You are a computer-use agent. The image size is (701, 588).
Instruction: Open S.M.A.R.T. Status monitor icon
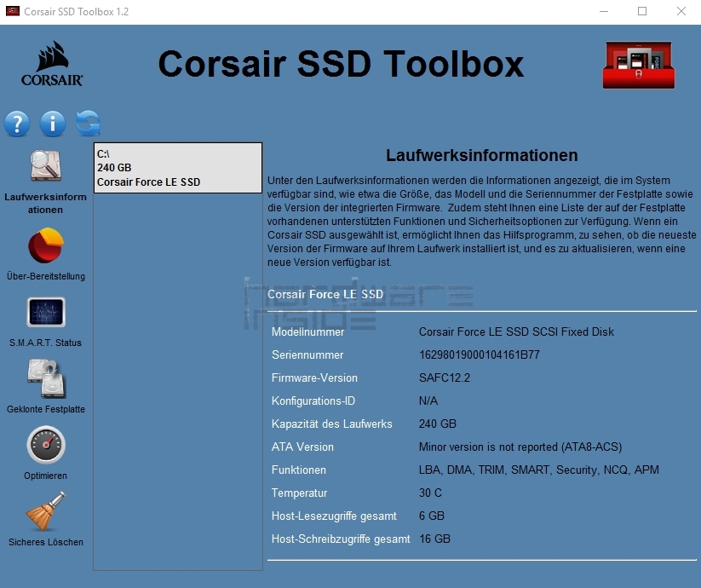46,312
